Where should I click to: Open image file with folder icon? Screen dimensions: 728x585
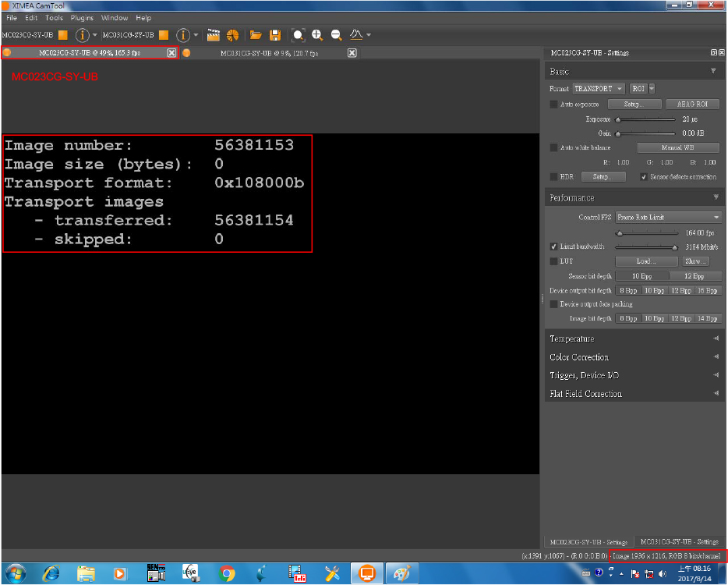point(256,35)
